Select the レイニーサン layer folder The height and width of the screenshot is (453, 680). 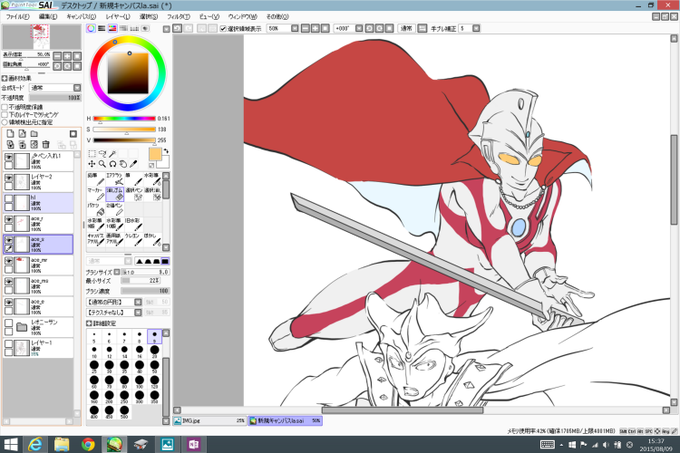coord(38,327)
